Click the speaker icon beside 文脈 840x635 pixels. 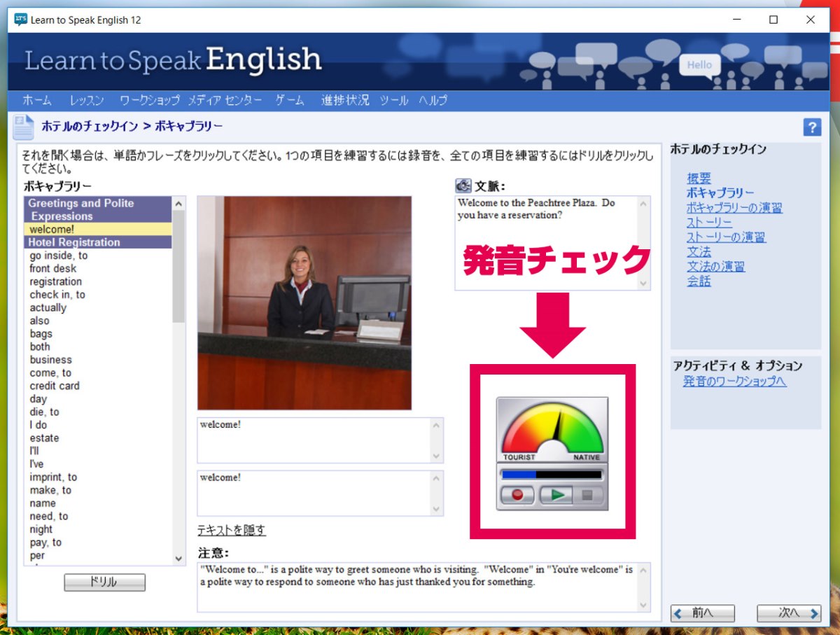[x=462, y=185]
